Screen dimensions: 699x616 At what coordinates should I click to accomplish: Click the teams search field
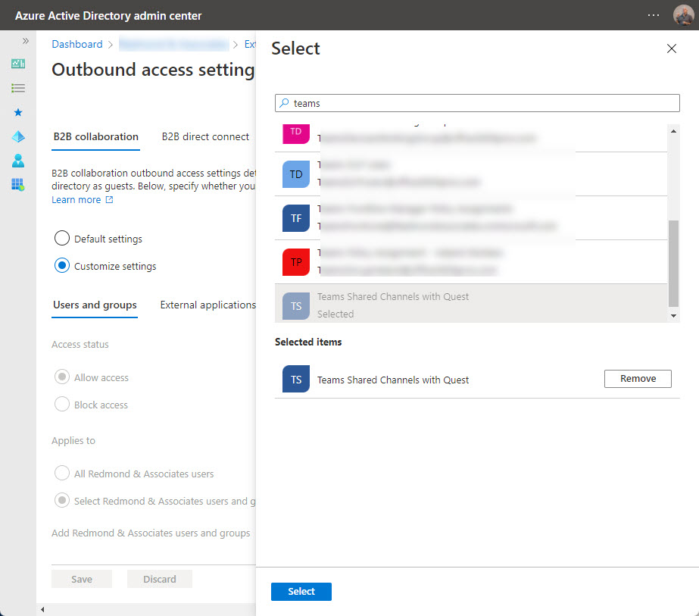477,103
